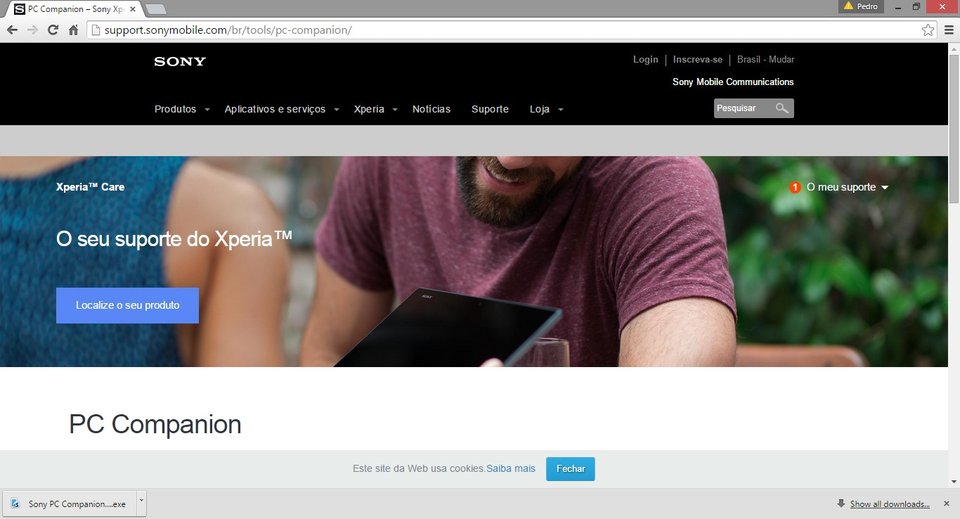Expand Aplicativos e serviços menu
The height and width of the screenshot is (519, 960).
pyautogui.click(x=282, y=109)
